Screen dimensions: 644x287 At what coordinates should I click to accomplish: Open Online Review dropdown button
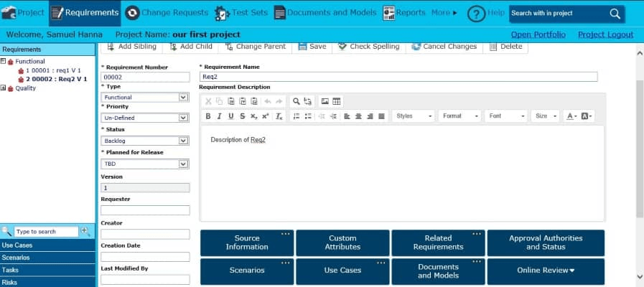coord(546,270)
